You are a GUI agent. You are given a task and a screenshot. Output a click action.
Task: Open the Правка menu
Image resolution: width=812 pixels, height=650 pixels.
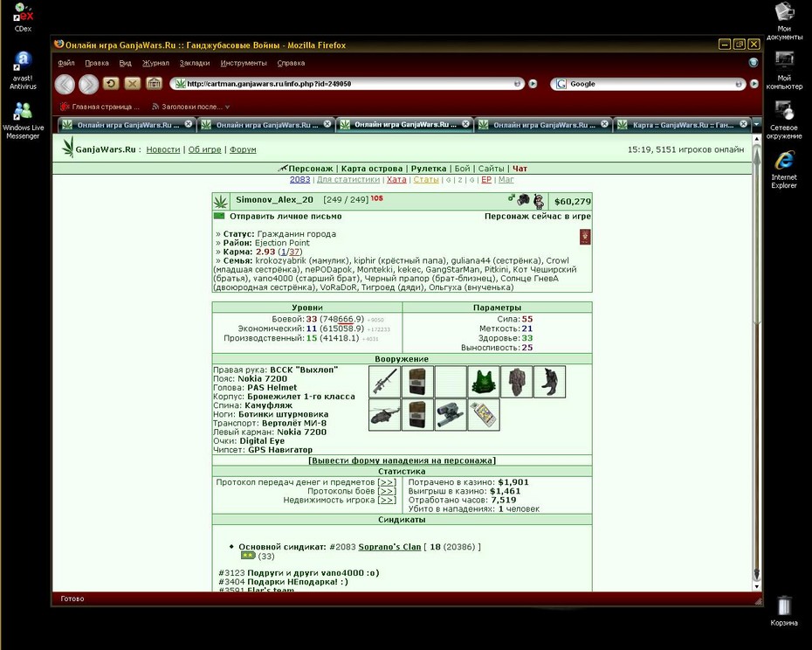(97, 63)
